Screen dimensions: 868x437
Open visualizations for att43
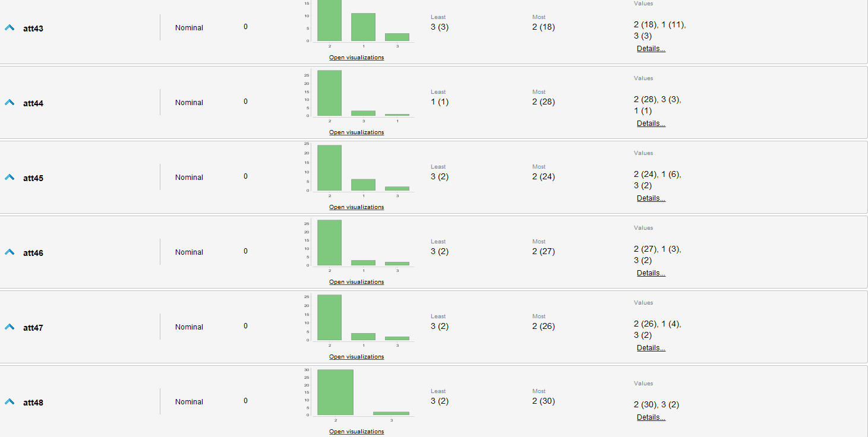click(x=356, y=58)
